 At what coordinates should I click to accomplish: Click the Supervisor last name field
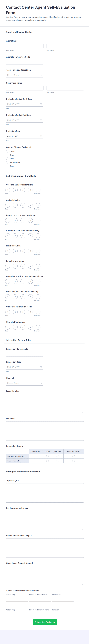click(65, 88)
